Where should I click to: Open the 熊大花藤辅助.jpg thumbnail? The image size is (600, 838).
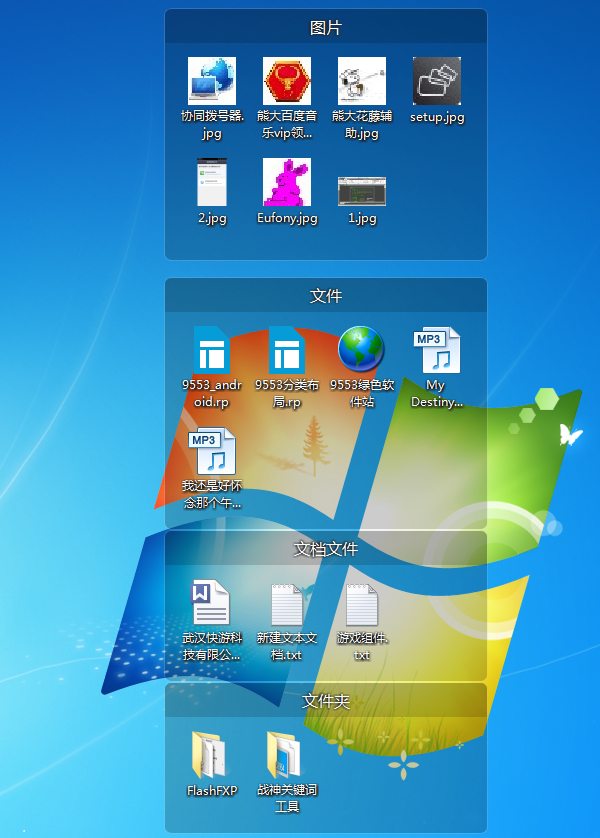[362, 81]
